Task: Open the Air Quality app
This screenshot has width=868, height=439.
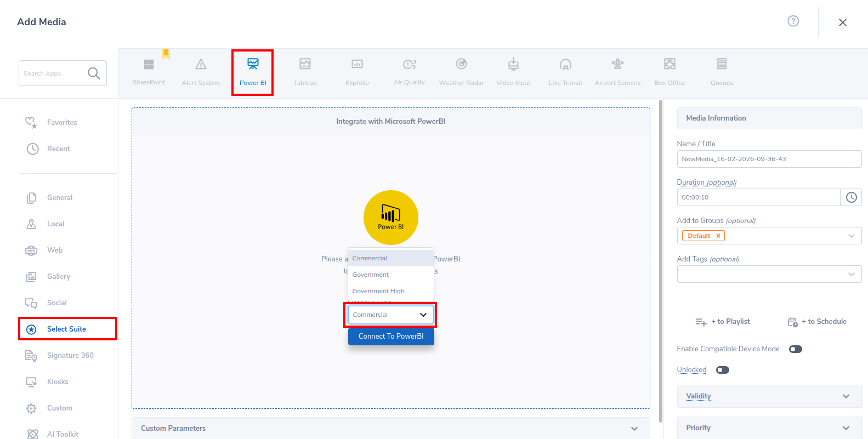Action: 409,72
